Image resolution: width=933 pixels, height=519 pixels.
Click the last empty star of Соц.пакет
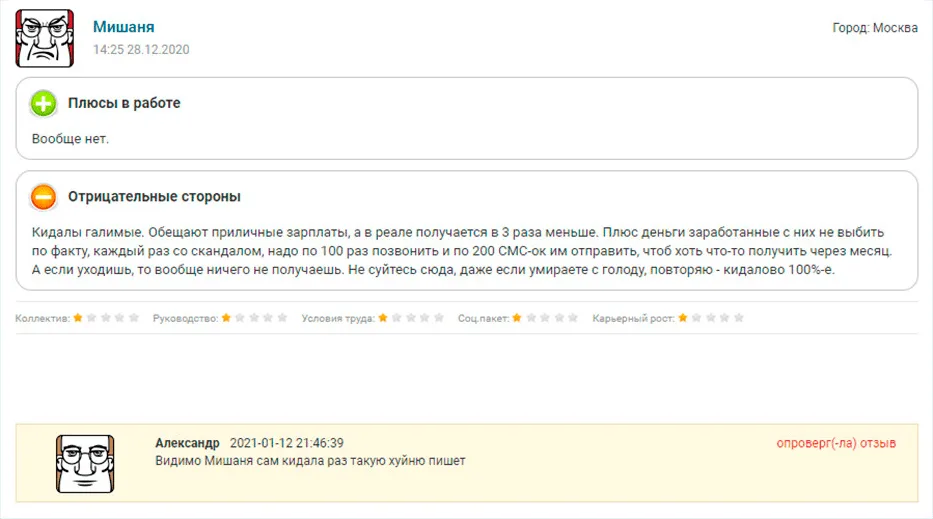pos(573,318)
